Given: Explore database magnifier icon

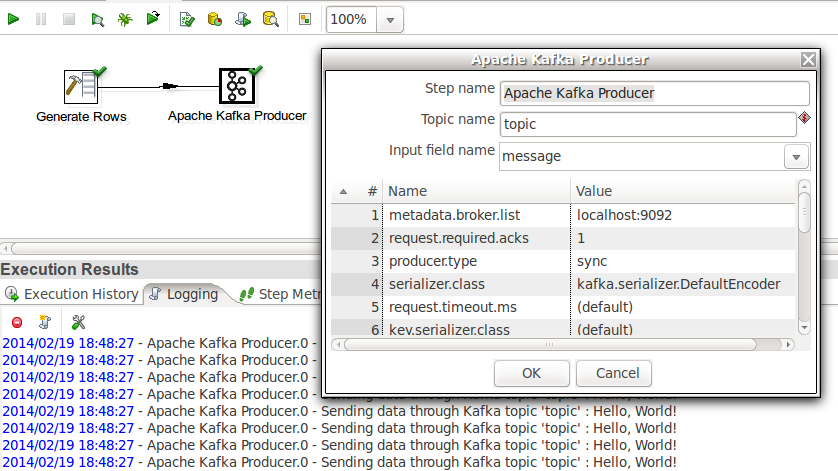Looking at the screenshot, I should (270, 20).
